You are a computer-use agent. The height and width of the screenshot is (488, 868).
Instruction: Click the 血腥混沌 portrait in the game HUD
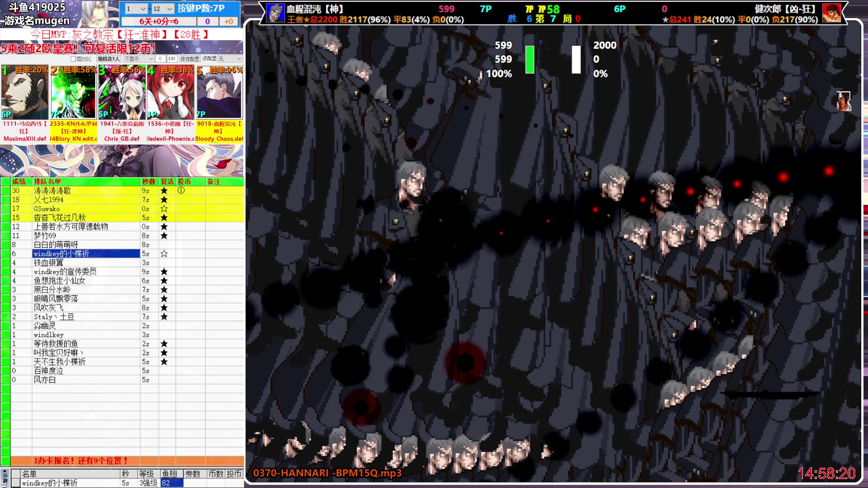tap(275, 13)
